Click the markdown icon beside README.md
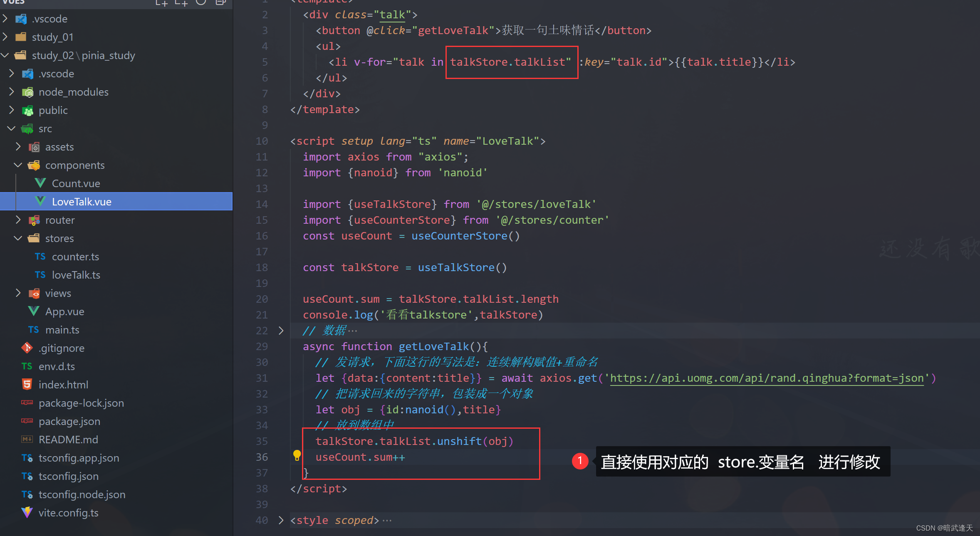Image resolution: width=980 pixels, height=536 pixels. pos(27,439)
